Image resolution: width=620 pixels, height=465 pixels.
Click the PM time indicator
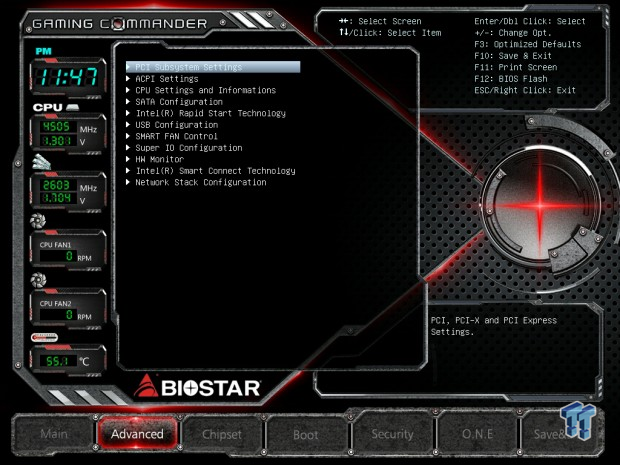tap(43, 51)
